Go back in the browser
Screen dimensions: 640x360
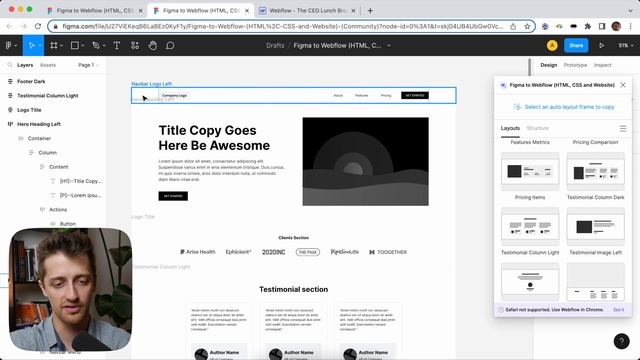[9, 26]
